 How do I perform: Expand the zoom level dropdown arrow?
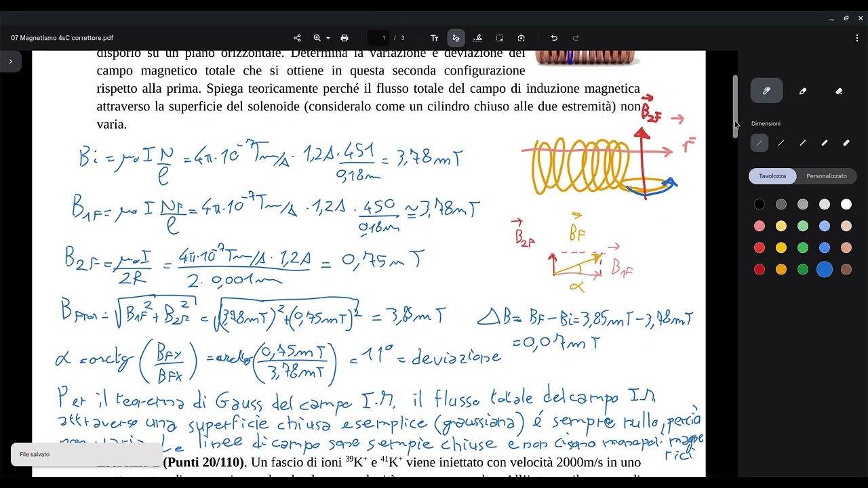point(328,38)
